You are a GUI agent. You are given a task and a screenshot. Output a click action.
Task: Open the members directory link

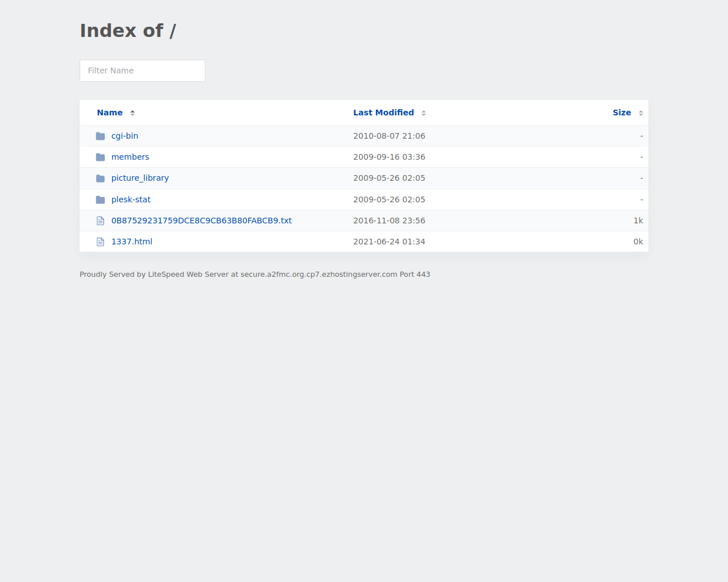tap(130, 157)
